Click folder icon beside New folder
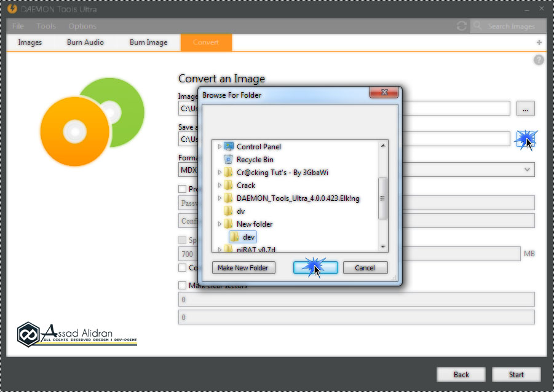Image resolution: width=554 pixels, height=392 pixels. [x=229, y=224]
